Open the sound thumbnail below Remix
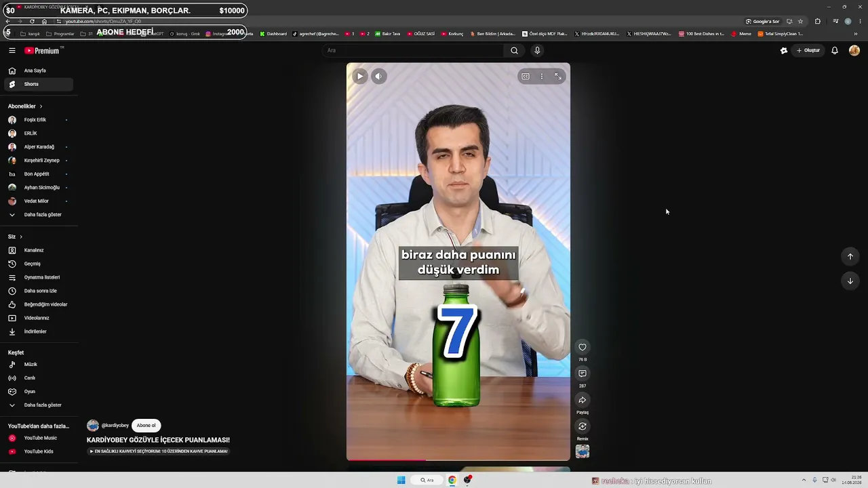 583,451
